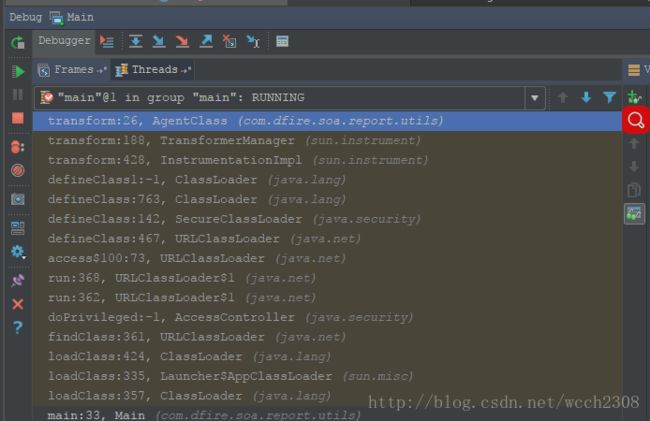Toggle Mute Breakpoints icon

[18, 170]
